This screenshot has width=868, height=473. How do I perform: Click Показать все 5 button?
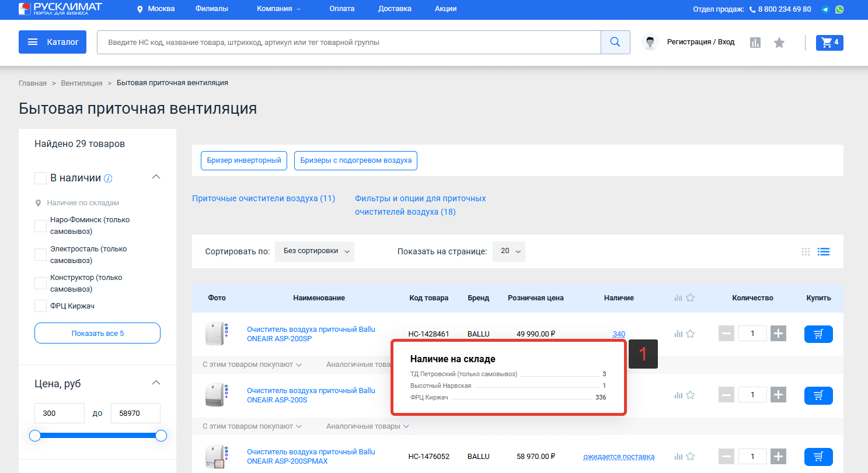click(x=97, y=334)
